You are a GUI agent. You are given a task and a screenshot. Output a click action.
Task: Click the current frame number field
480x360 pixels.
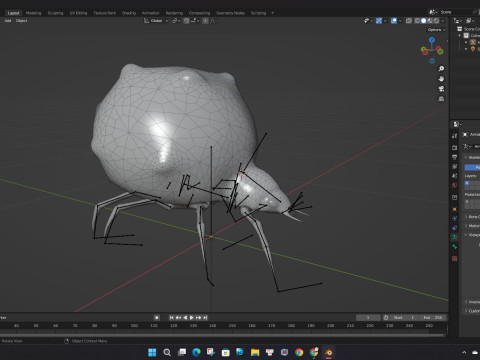(368, 317)
